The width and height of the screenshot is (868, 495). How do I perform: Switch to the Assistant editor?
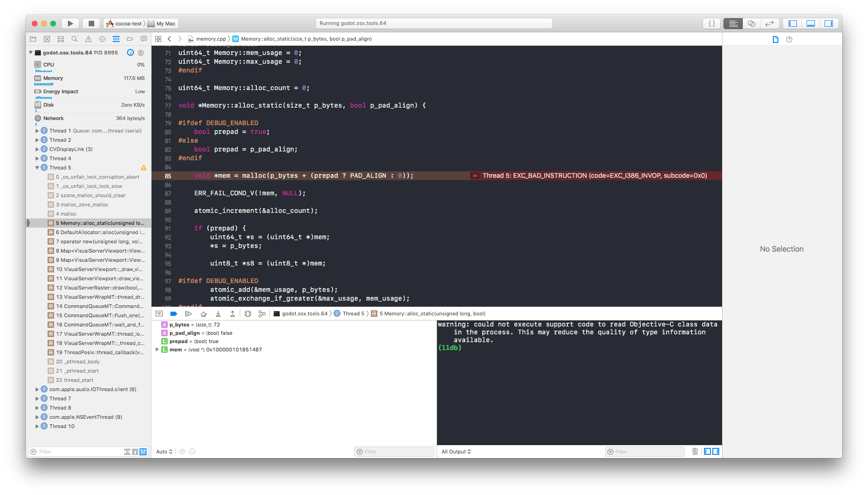click(751, 24)
